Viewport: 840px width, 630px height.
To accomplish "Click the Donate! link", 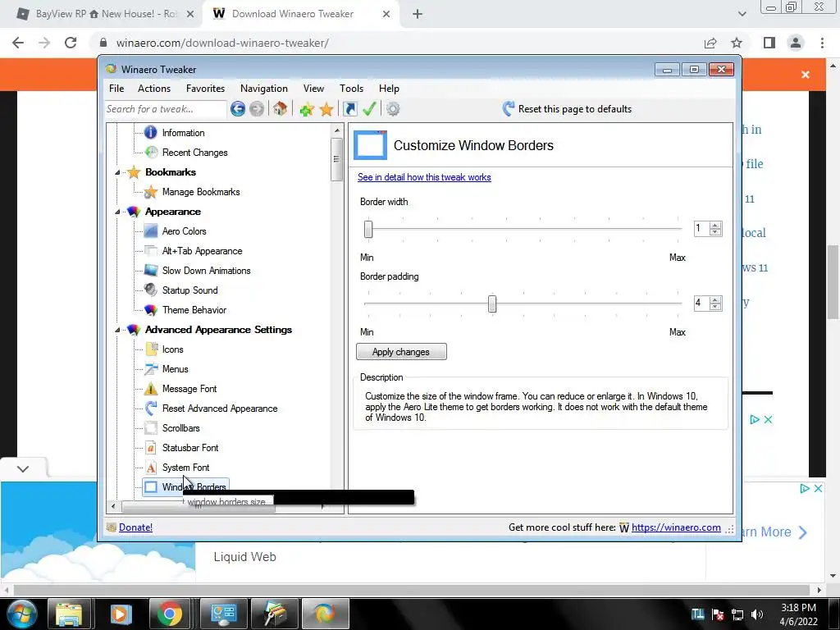I will [x=135, y=527].
